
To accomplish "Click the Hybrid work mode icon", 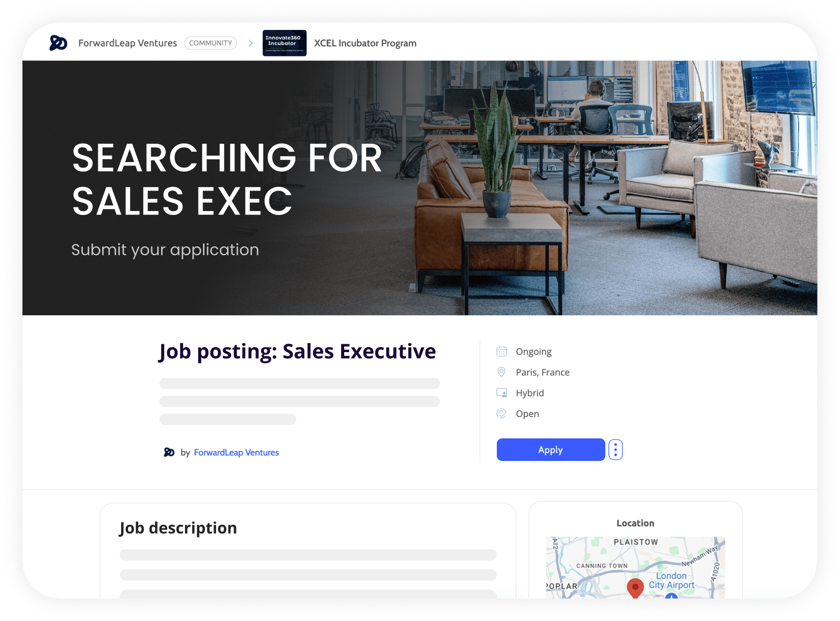I will pyautogui.click(x=501, y=393).
